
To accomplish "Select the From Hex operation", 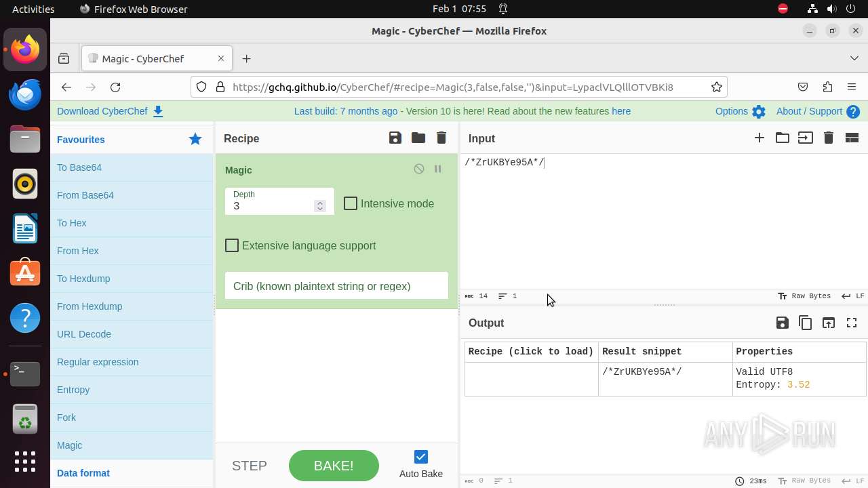I will click(x=132, y=251).
